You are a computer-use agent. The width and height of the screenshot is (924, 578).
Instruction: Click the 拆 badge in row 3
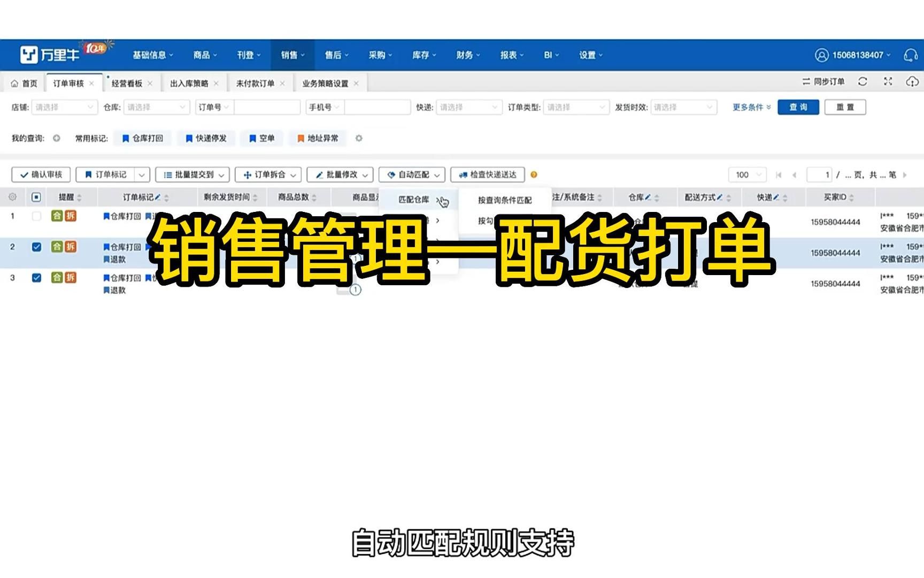pyautogui.click(x=71, y=278)
